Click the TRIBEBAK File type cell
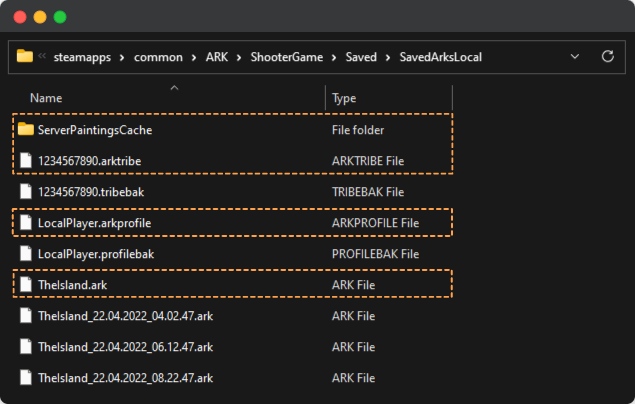635x404 pixels. 368,192
